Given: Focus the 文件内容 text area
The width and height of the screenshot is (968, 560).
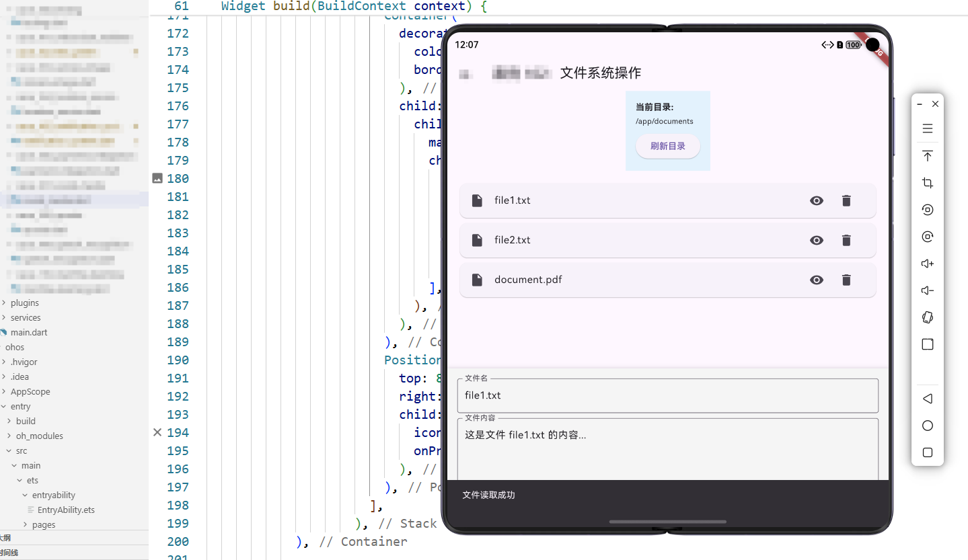Looking at the screenshot, I should click(667, 449).
